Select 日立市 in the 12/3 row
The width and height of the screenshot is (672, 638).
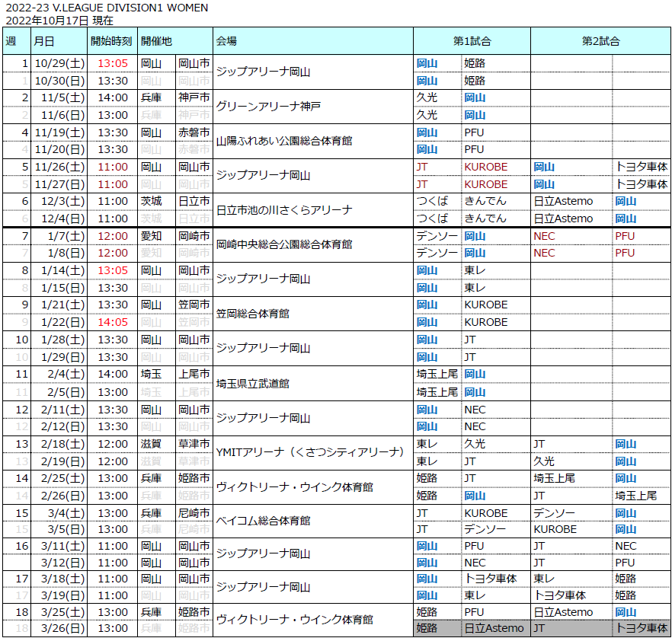click(194, 201)
